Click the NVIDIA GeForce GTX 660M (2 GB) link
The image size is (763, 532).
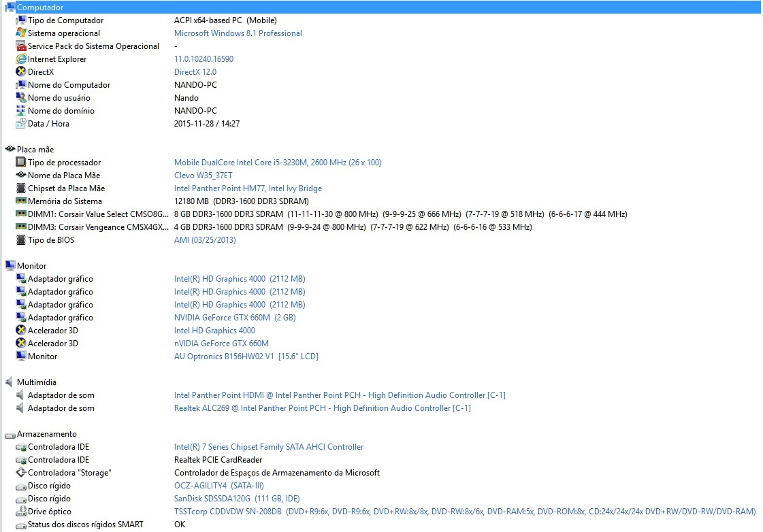tap(234, 318)
